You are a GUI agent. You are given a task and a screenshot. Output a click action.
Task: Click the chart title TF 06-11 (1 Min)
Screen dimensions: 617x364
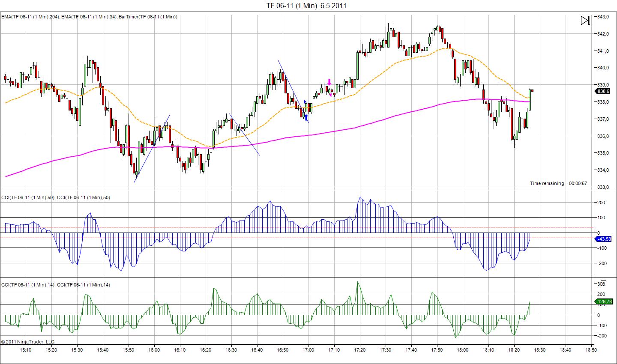[306, 6]
